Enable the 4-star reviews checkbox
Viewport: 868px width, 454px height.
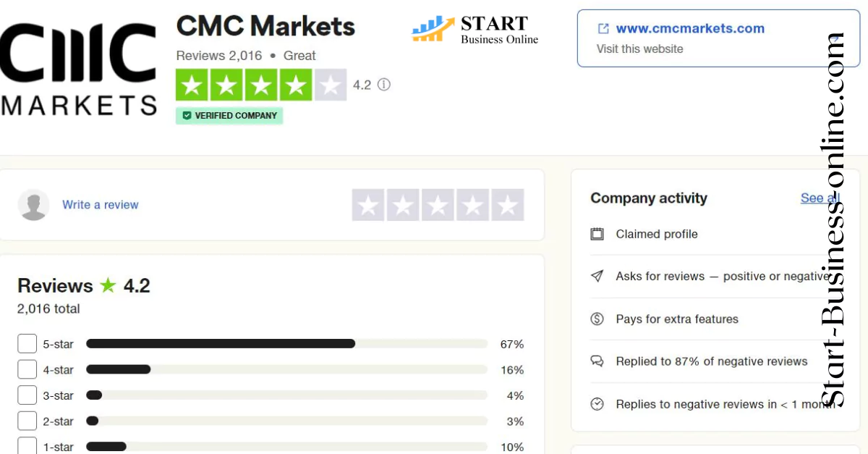tap(27, 370)
